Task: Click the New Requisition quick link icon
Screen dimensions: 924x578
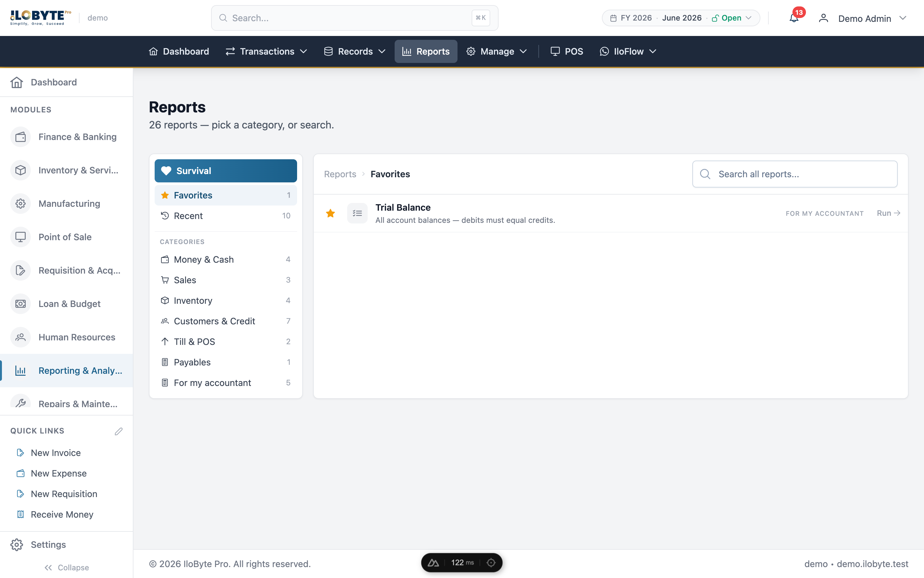Action: click(20, 494)
